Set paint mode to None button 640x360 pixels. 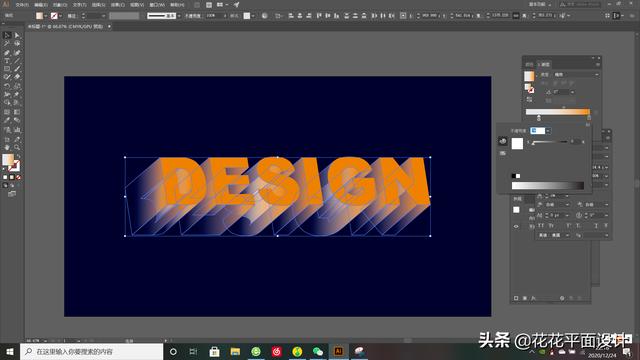(x=18, y=177)
